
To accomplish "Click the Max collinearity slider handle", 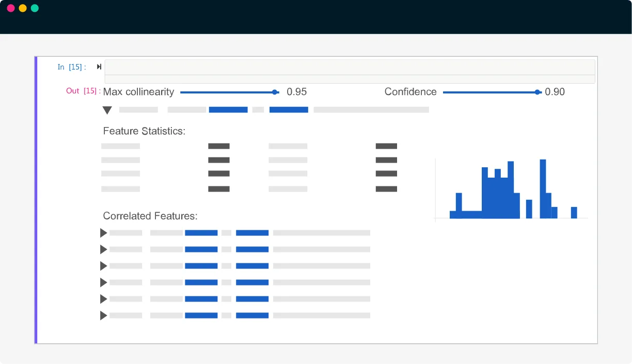I will tap(275, 92).
